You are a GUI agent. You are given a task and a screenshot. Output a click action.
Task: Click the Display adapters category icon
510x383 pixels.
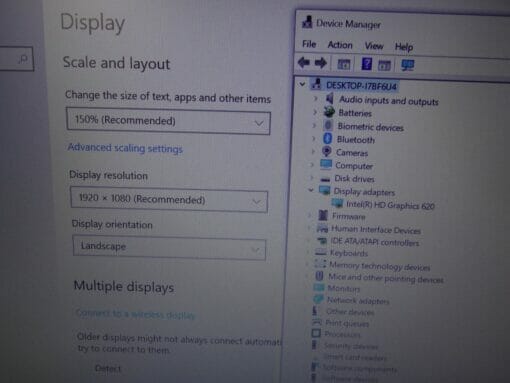(324, 191)
